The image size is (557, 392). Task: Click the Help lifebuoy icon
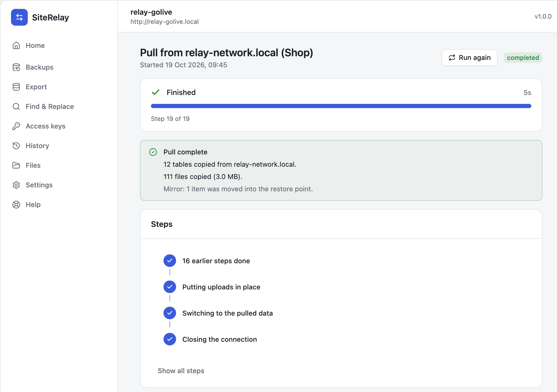coord(16,205)
